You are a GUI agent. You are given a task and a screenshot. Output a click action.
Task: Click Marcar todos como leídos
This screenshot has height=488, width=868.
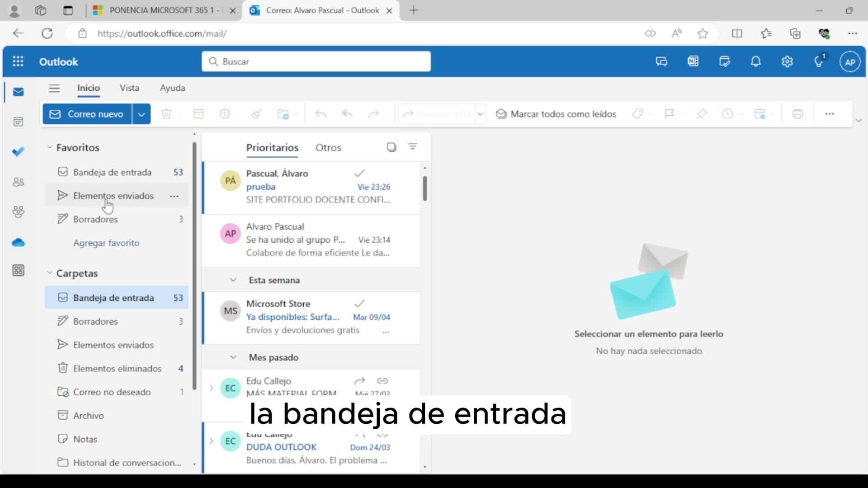(556, 114)
